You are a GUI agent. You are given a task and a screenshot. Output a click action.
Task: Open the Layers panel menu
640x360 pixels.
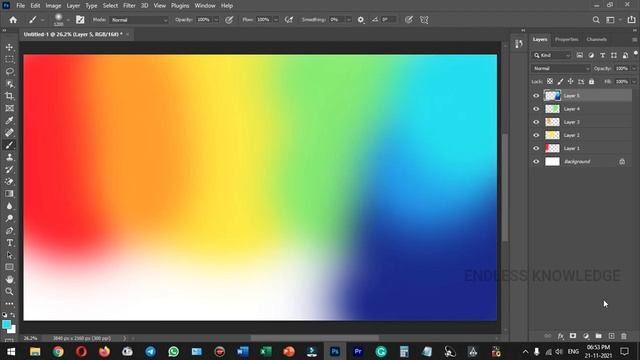coord(634,40)
